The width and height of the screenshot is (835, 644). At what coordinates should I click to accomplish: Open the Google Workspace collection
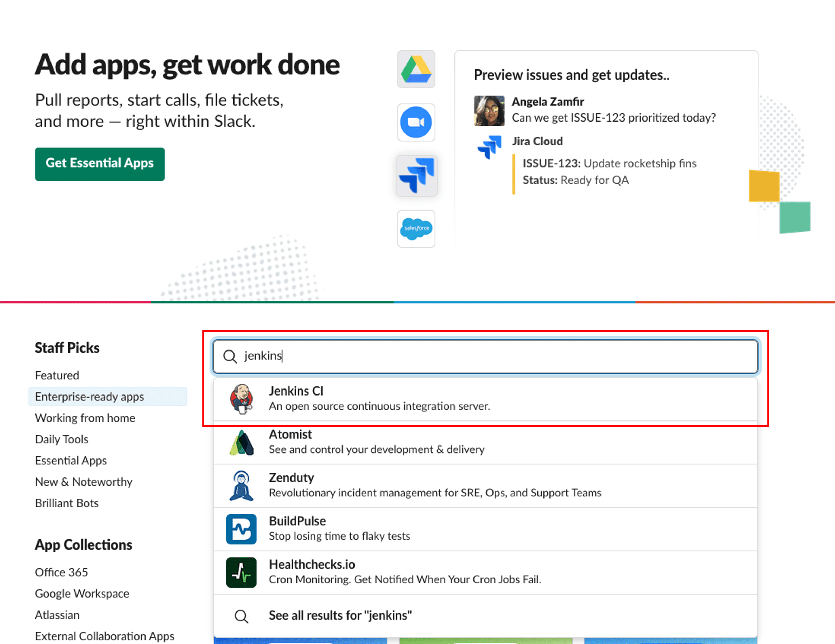[82, 594]
